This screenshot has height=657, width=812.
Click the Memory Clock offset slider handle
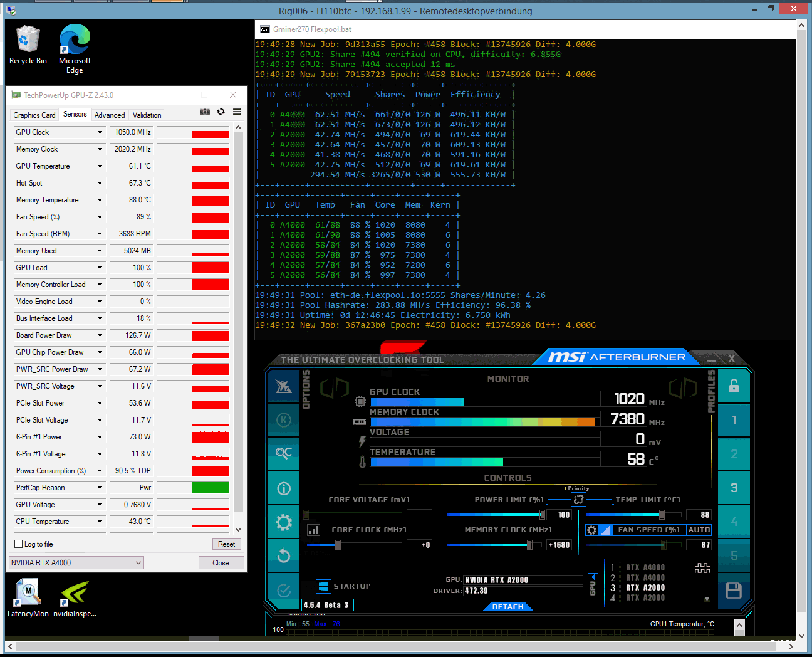(x=529, y=545)
